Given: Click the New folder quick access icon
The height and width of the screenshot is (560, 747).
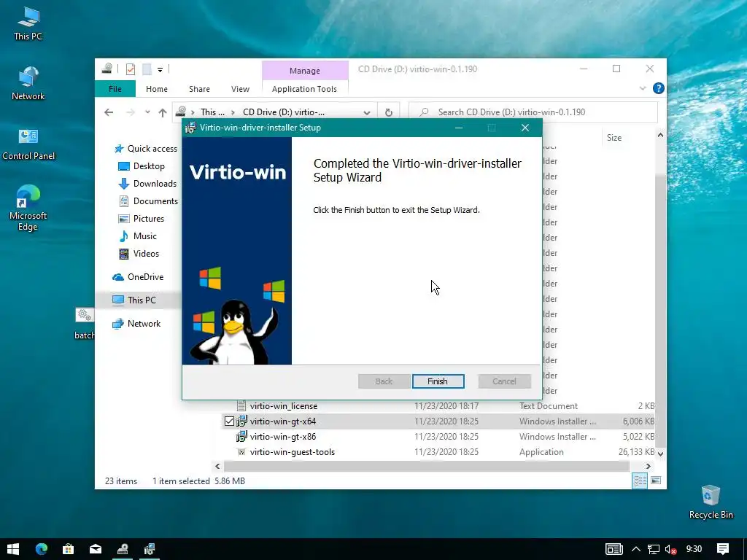Looking at the screenshot, I should (x=147, y=69).
